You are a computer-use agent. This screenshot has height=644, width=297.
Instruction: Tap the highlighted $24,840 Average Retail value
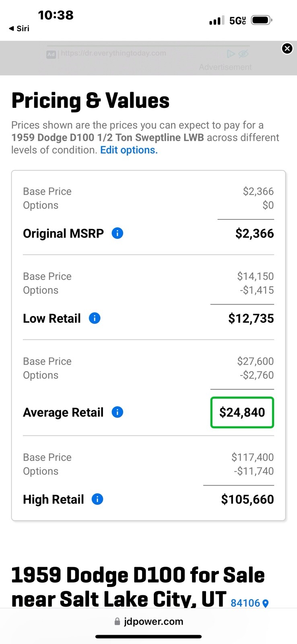[x=242, y=412]
